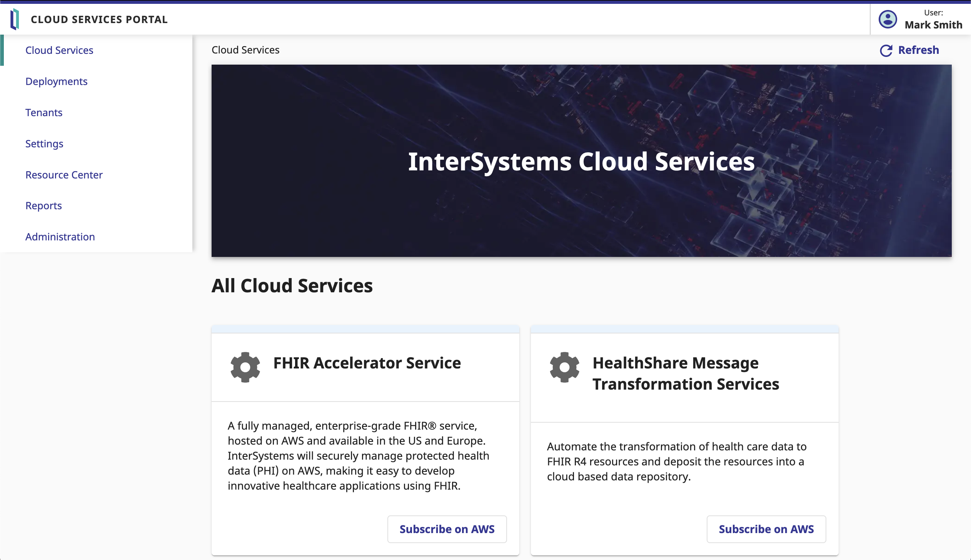Open the Resource Center link
The height and width of the screenshot is (560, 971).
[64, 174]
